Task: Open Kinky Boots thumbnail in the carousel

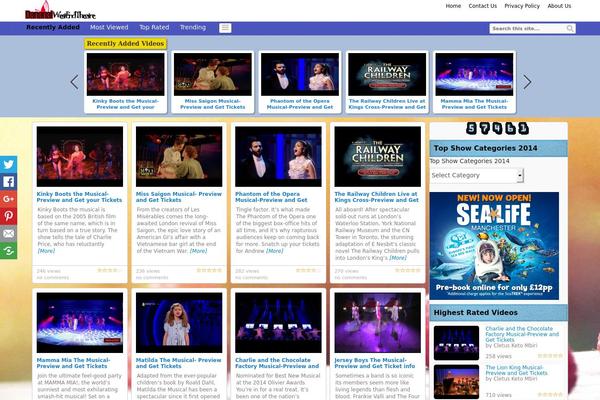Action: coord(126,74)
